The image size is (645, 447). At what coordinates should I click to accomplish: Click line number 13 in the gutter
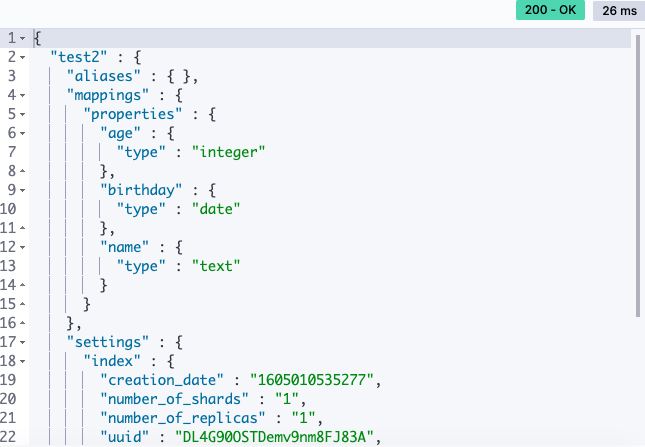click(x=8, y=266)
